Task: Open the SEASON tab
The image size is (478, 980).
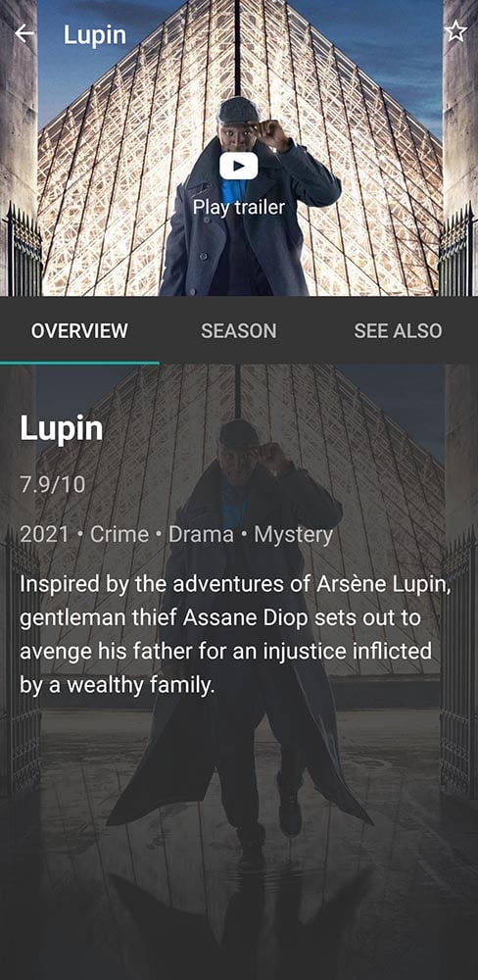Action: click(x=239, y=330)
